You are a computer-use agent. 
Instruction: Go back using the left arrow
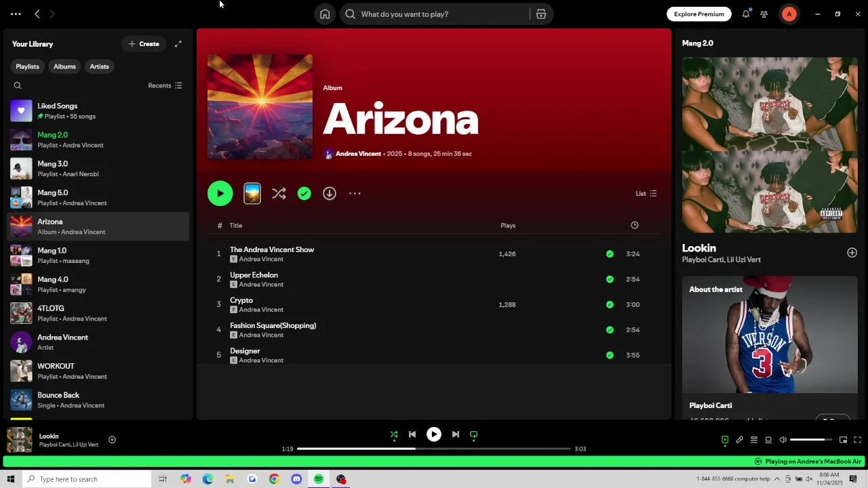[37, 14]
